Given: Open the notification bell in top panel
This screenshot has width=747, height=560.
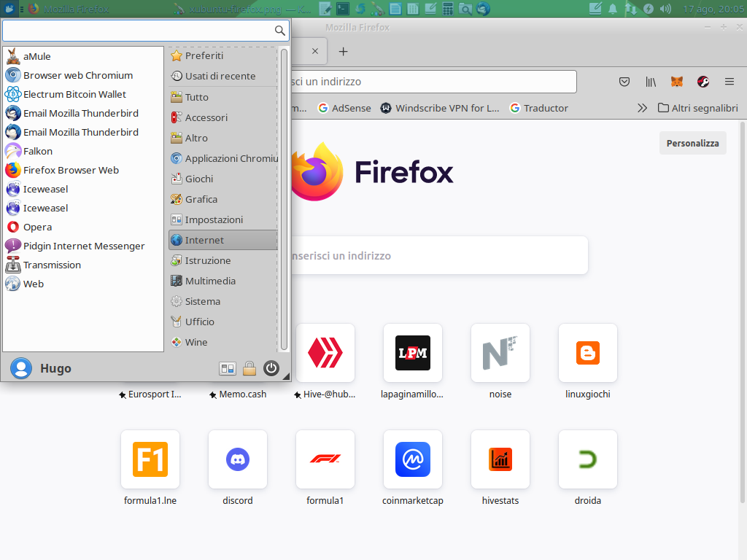Looking at the screenshot, I should pyautogui.click(x=613, y=9).
